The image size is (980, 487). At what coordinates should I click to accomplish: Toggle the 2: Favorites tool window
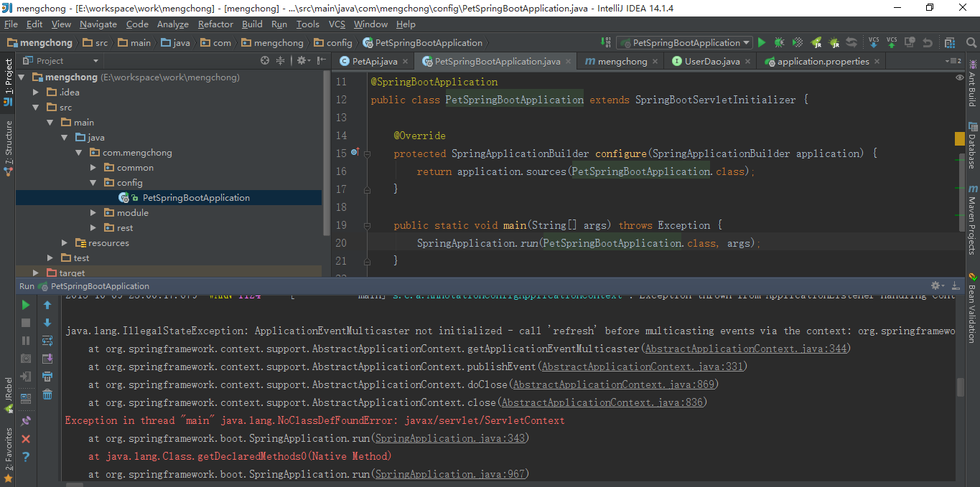tap(8, 454)
